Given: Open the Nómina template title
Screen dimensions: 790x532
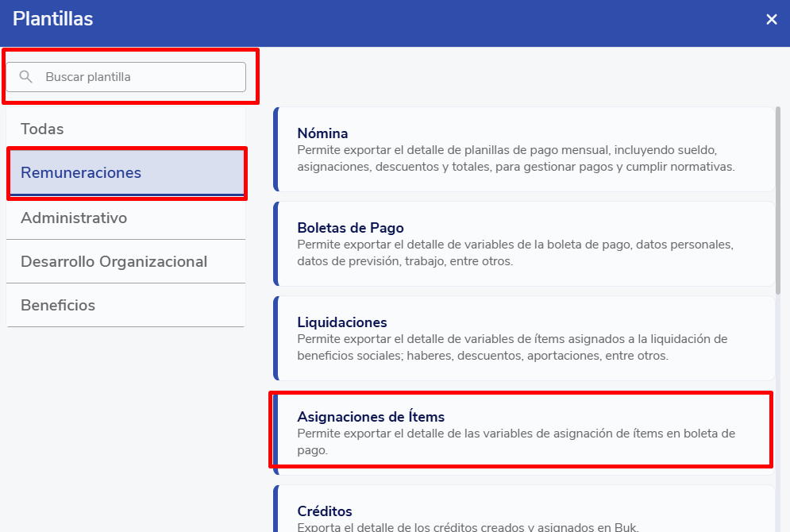Looking at the screenshot, I should point(322,133).
